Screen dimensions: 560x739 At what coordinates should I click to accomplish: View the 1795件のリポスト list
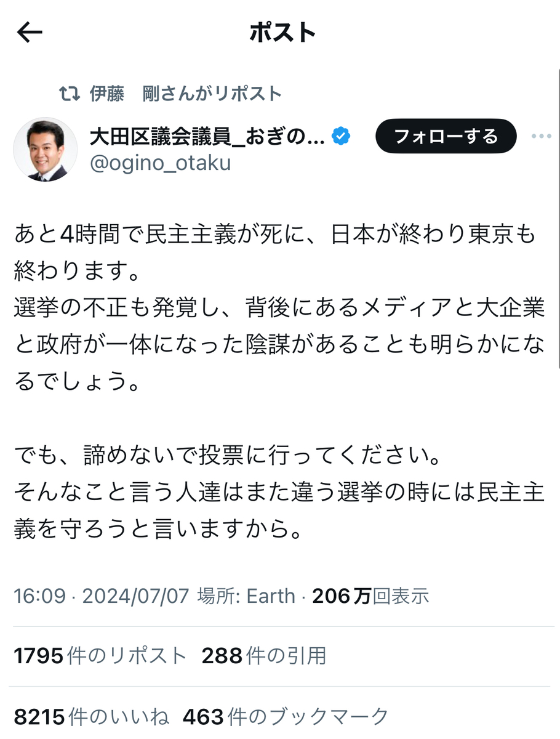click(100, 656)
